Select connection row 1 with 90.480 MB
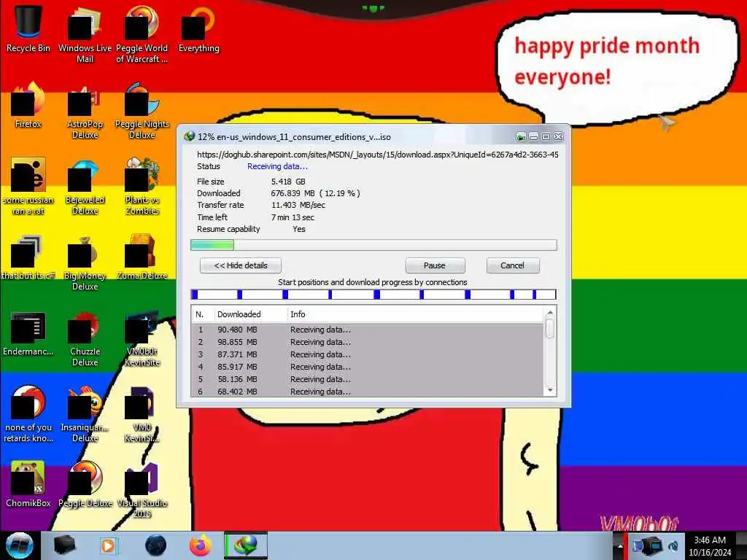 click(368, 330)
